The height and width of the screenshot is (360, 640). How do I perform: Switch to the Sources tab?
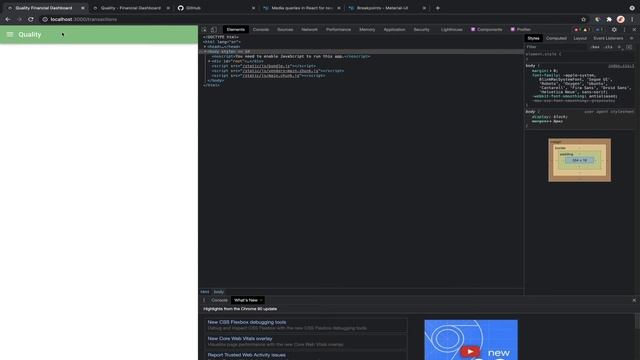[x=285, y=29]
